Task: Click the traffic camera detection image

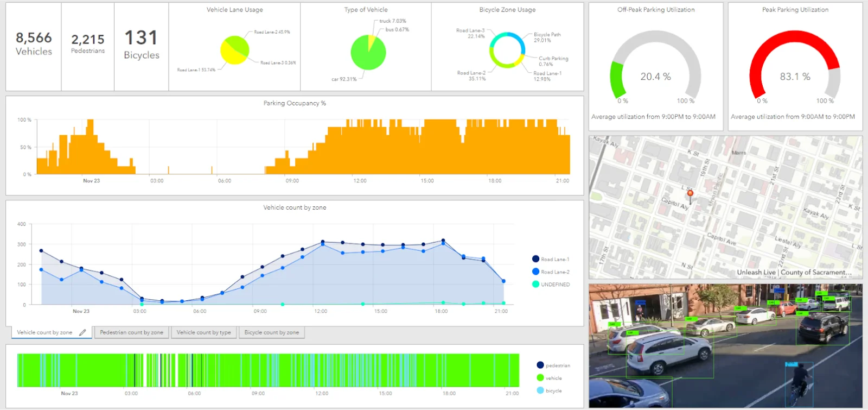Action: tap(725, 345)
